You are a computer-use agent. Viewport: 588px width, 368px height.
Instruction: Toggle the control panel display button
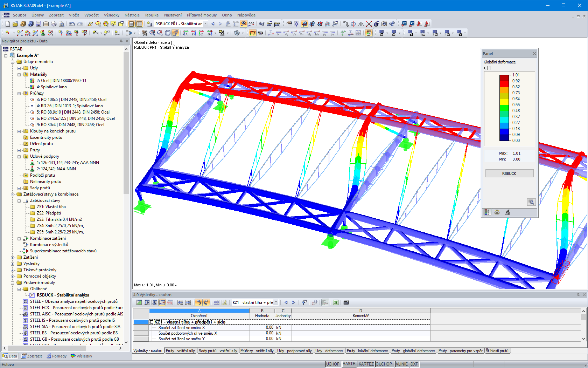(369, 33)
